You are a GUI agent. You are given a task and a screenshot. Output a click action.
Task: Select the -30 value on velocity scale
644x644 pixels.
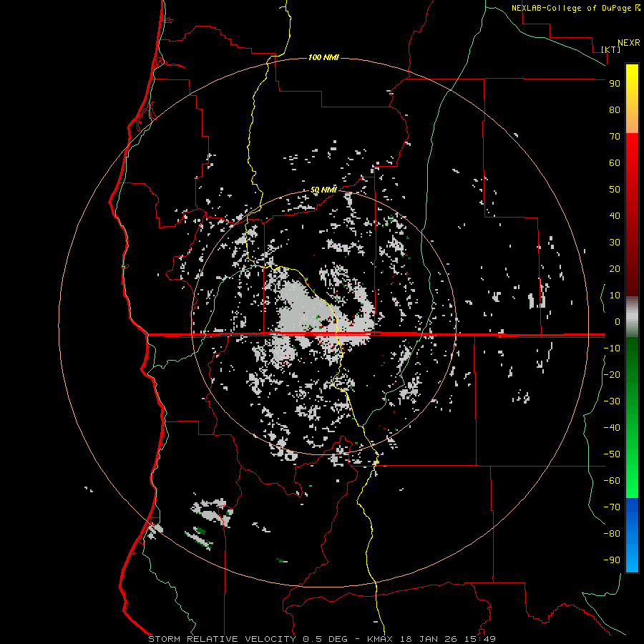[612, 401]
